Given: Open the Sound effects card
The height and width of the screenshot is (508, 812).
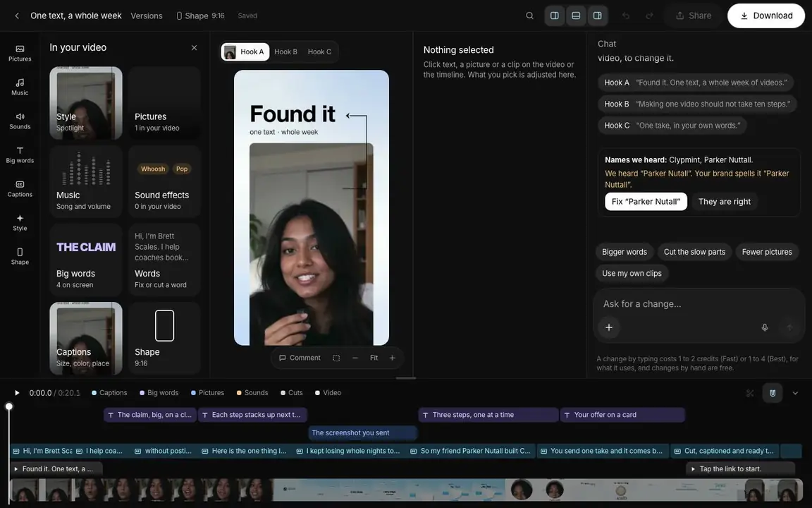Looking at the screenshot, I should click(164, 181).
